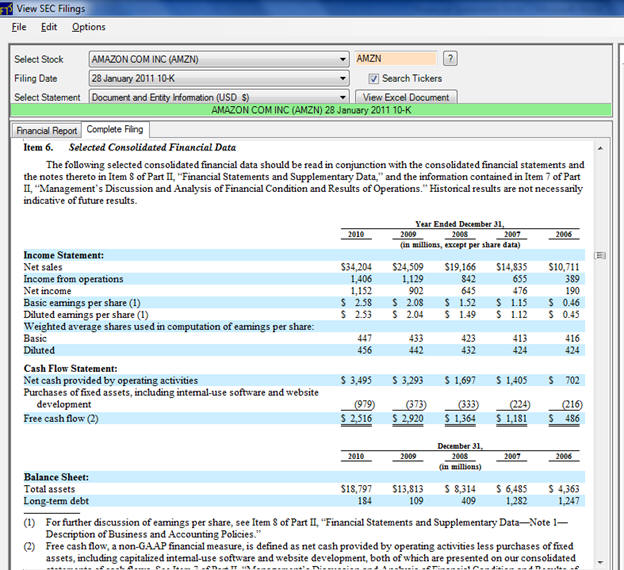Switch to the Financial Report tab
This screenshot has width=624, height=570.
(x=46, y=131)
